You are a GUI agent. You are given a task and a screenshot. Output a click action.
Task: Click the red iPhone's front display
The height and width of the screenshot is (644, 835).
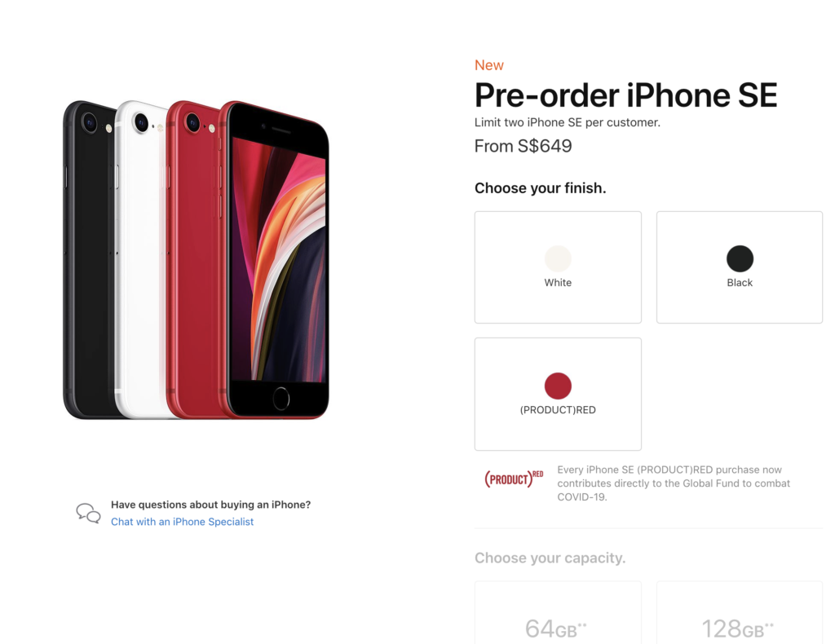[x=279, y=259]
